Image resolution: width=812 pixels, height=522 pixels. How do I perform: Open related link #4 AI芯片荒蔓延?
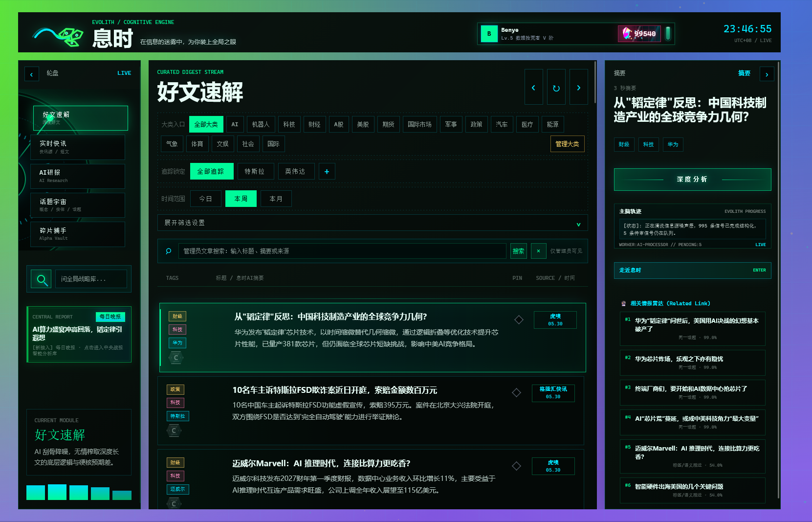click(x=692, y=423)
